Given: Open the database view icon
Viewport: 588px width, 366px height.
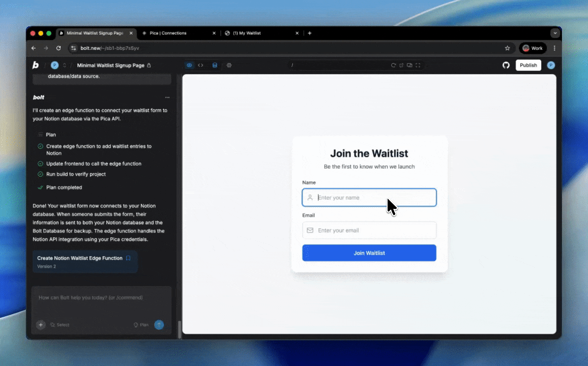Looking at the screenshot, I should pyautogui.click(x=215, y=65).
